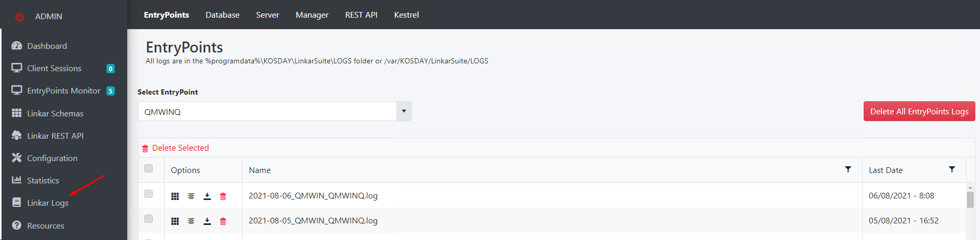Tick the checkbox for 2021-08-06 log row
980x240 pixels.
(149, 194)
